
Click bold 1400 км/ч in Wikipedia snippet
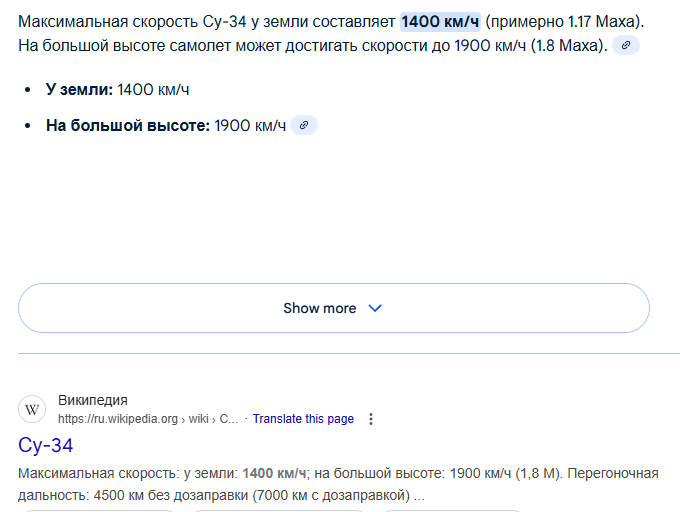coord(274,472)
